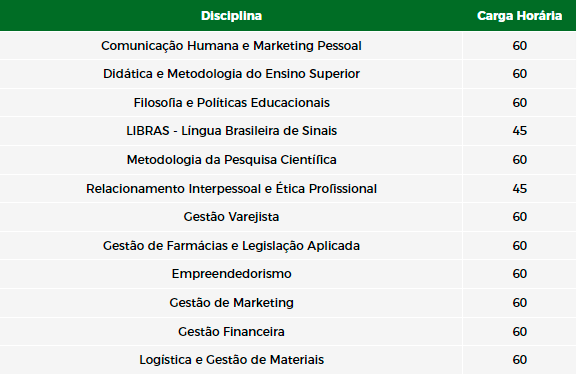
Task: Click the Gestão Financeira discipline
Action: point(231,332)
